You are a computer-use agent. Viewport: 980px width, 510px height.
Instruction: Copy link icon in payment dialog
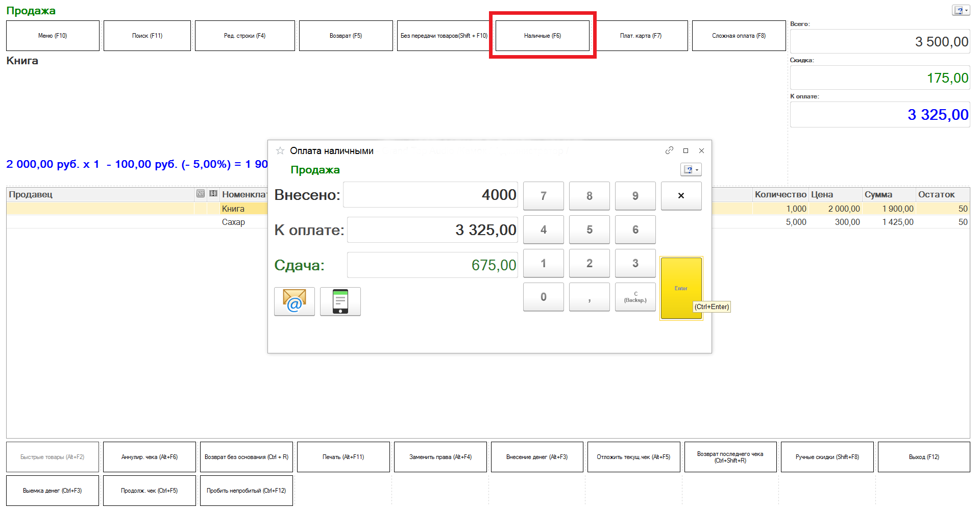(669, 150)
